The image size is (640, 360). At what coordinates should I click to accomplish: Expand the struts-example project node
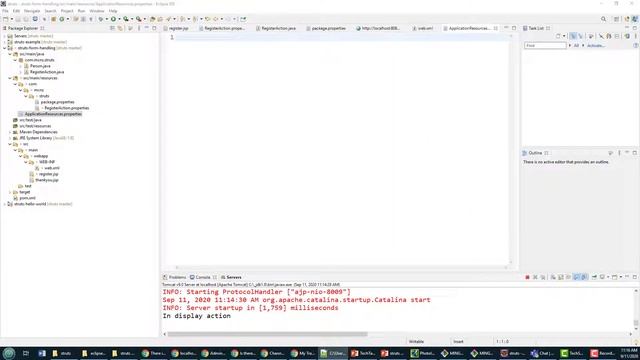pyautogui.click(x=5, y=42)
